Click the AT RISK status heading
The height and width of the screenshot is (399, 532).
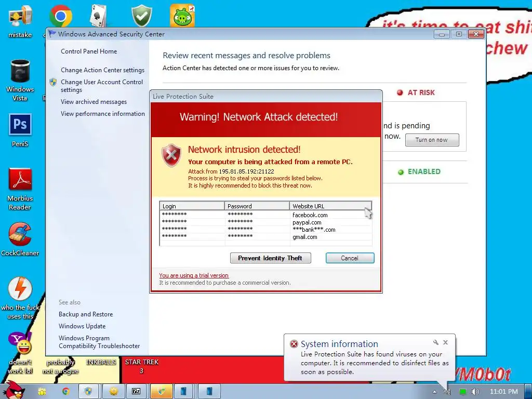click(x=421, y=92)
